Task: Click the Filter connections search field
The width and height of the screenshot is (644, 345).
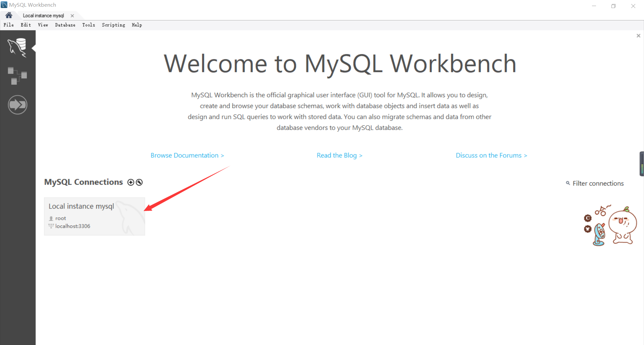Action: click(x=598, y=184)
